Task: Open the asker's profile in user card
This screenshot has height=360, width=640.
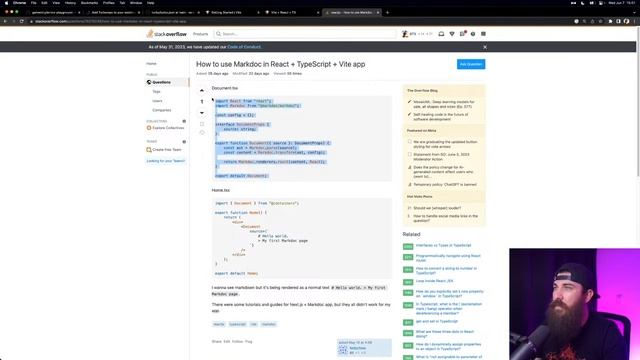Action: [358, 348]
